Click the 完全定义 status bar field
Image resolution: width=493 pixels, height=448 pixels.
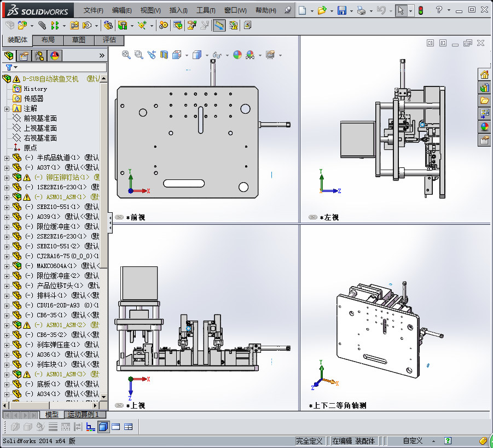[309, 441]
